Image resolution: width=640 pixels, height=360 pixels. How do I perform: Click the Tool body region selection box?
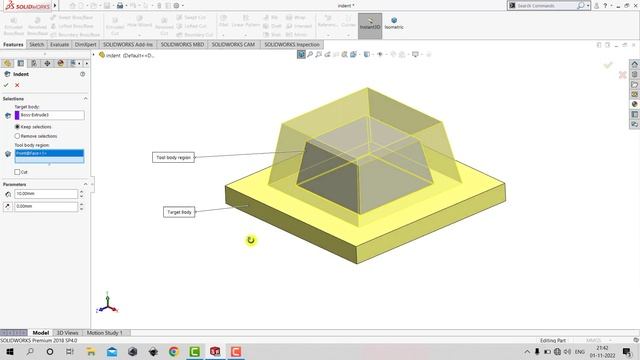(49, 156)
